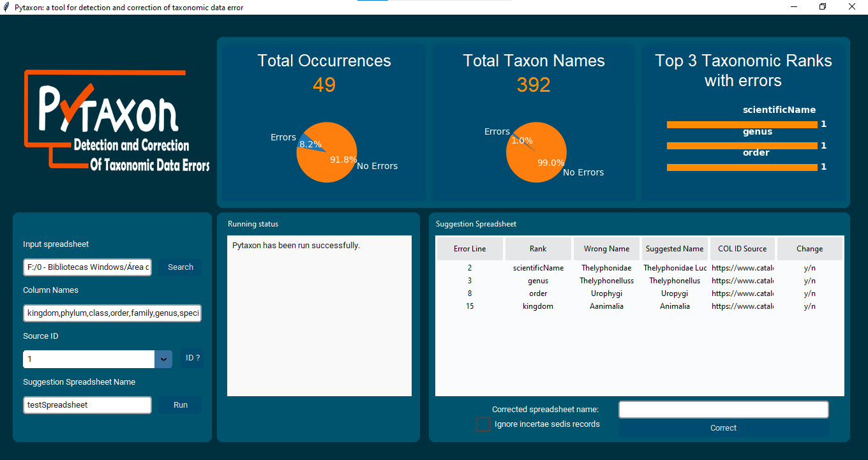Click the Pytaxon feather icon in title bar
The width and height of the screenshot is (868, 460).
[x=6, y=7]
